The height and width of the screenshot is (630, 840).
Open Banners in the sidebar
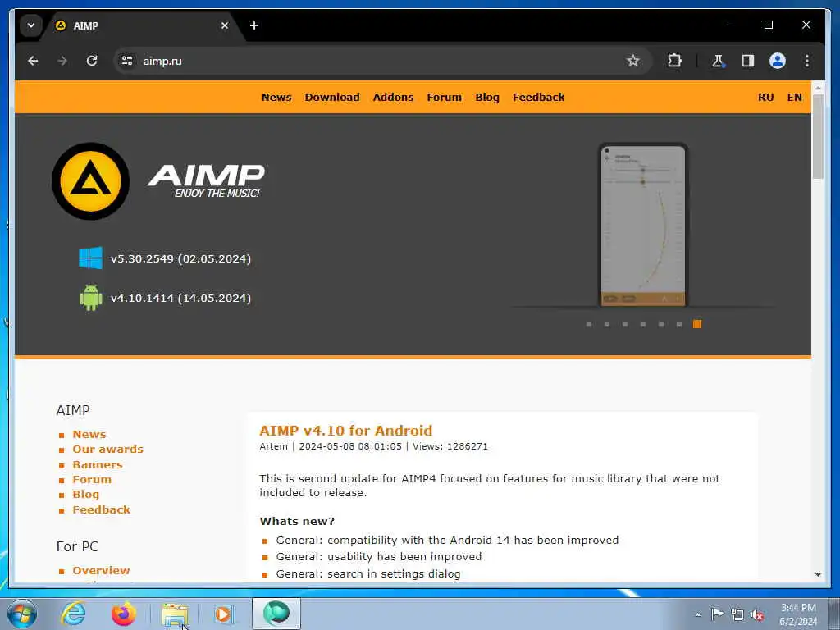point(98,464)
